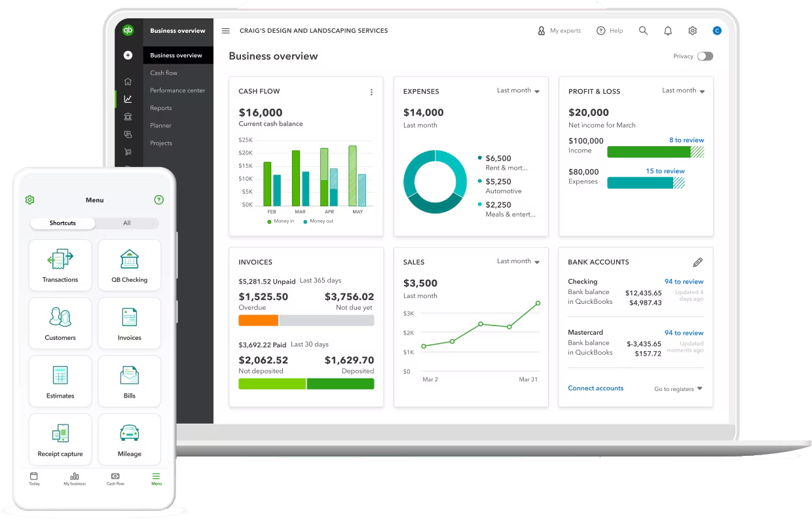Open the notifications bell
Screen dimensions: 812x522
pos(668,31)
